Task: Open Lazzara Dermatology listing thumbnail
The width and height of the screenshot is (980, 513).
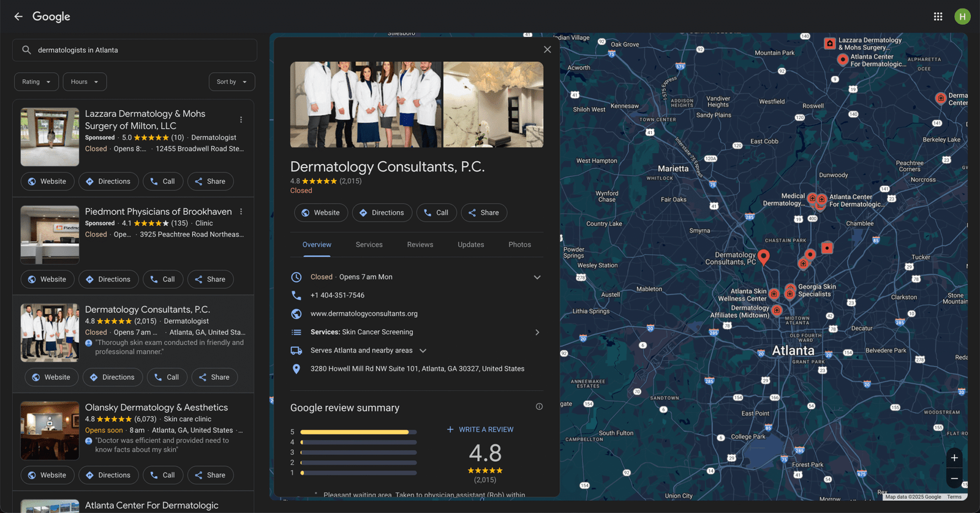Action: click(50, 137)
